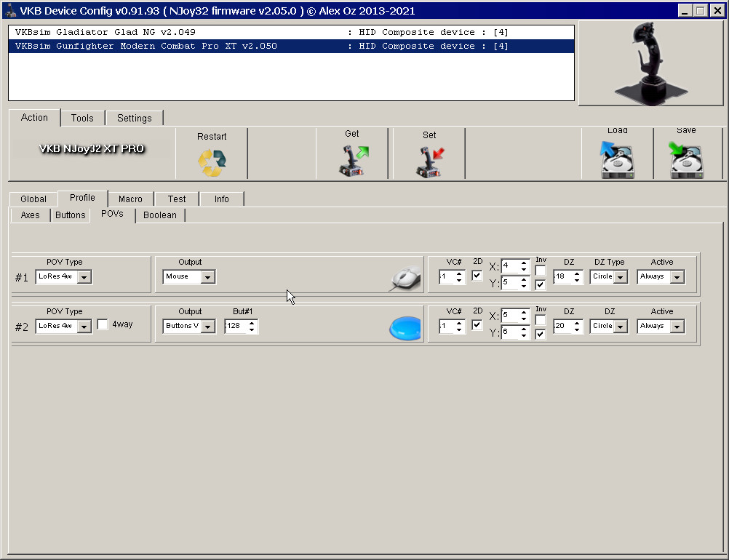Select the Action tab
This screenshot has height=560, width=729.
[x=34, y=118]
